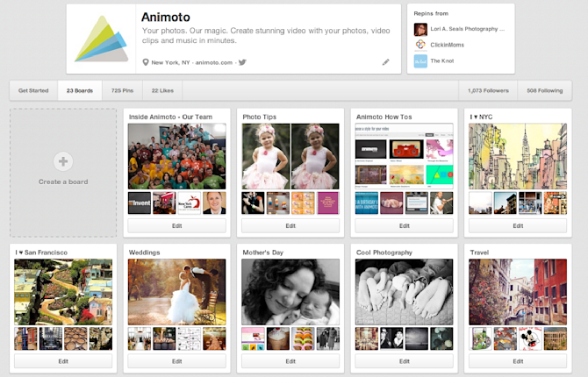Edit the Weddings board
The height and width of the screenshot is (377, 588).
click(x=177, y=361)
